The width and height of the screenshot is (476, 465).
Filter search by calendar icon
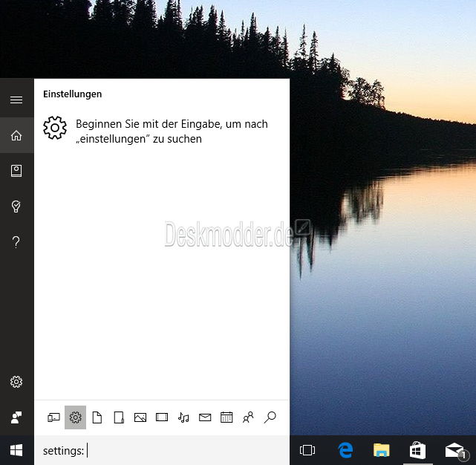tap(226, 417)
